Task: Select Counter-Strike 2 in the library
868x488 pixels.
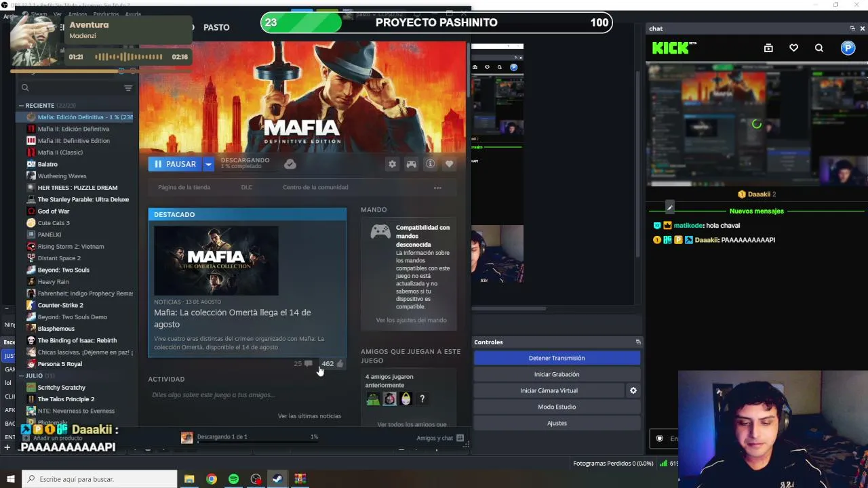Action: tap(60, 305)
